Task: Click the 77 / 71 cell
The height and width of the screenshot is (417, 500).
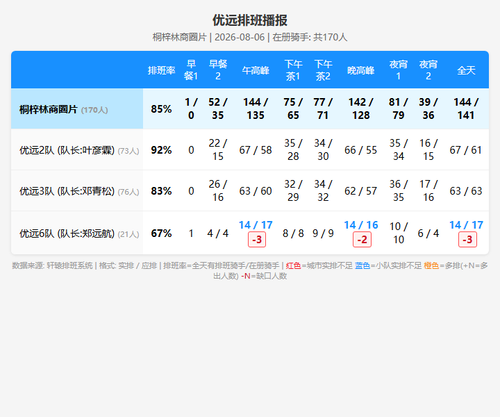Action: pos(323,109)
